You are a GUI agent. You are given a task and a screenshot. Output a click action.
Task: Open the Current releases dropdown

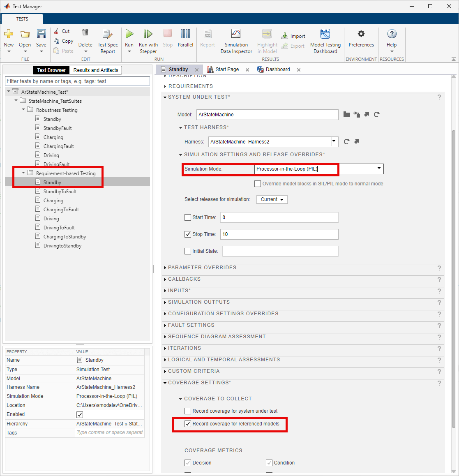[272, 199]
